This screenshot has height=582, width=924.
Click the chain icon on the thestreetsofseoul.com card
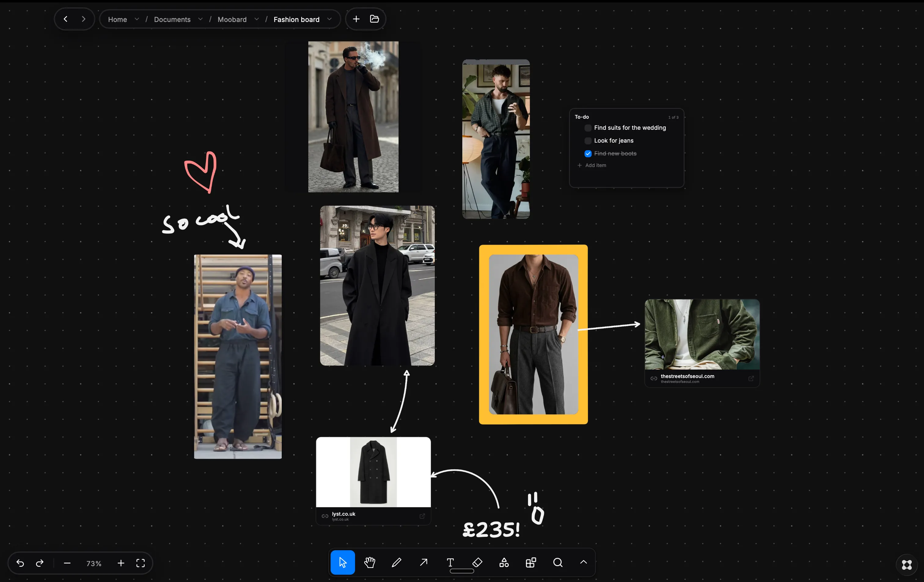(654, 378)
